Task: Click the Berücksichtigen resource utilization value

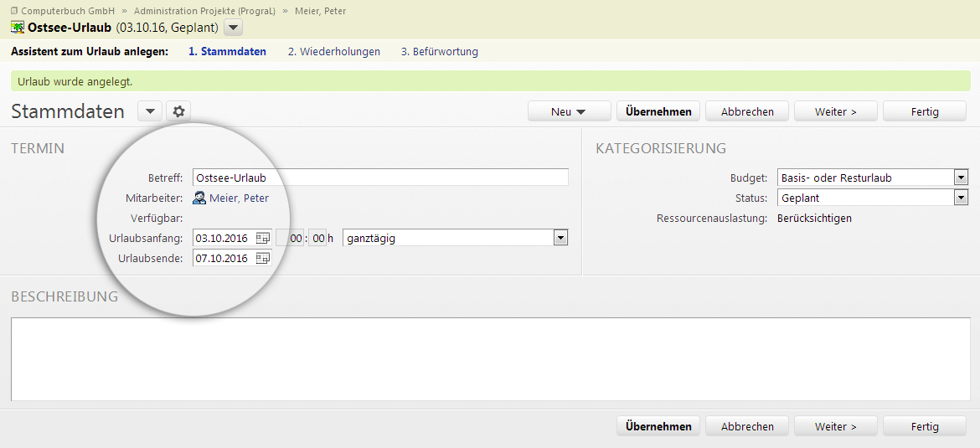Action: coord(814,218)
